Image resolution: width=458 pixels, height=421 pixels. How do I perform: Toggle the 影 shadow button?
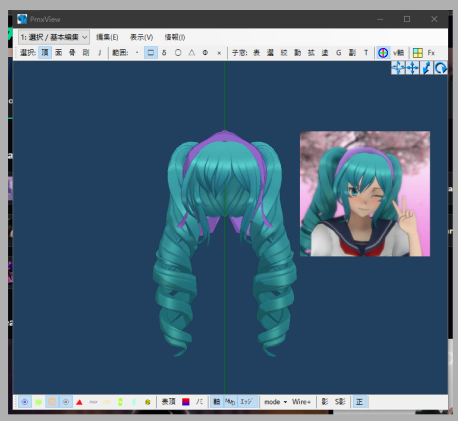(325, 402)
